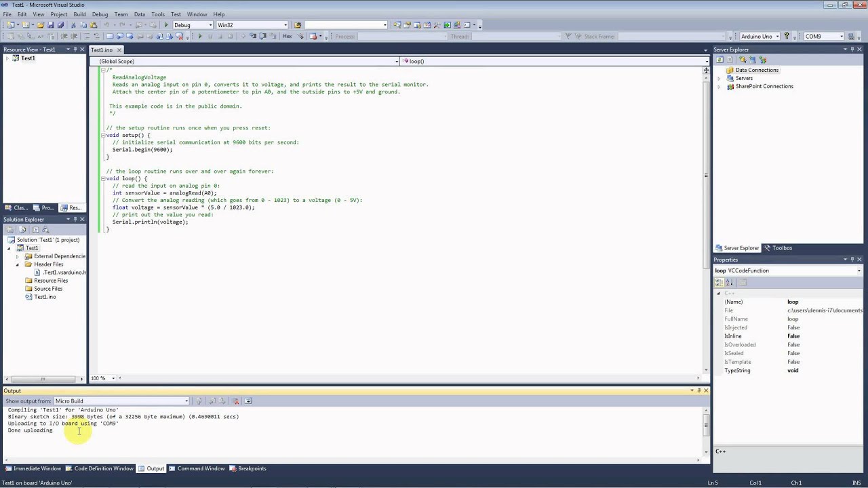Viewport: 868px width, 488px height.
Task: Open the Arduino Uno board dropdown
Action: pos(778,37)
